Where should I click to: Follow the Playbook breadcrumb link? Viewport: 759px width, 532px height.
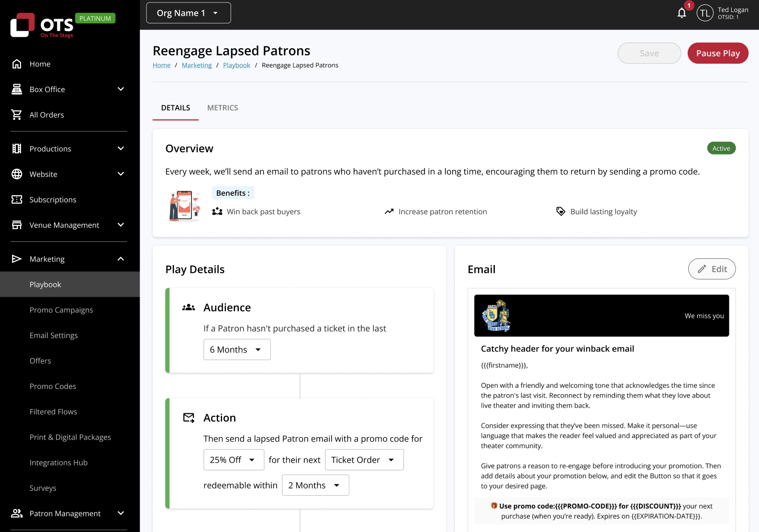pos(236,65)
